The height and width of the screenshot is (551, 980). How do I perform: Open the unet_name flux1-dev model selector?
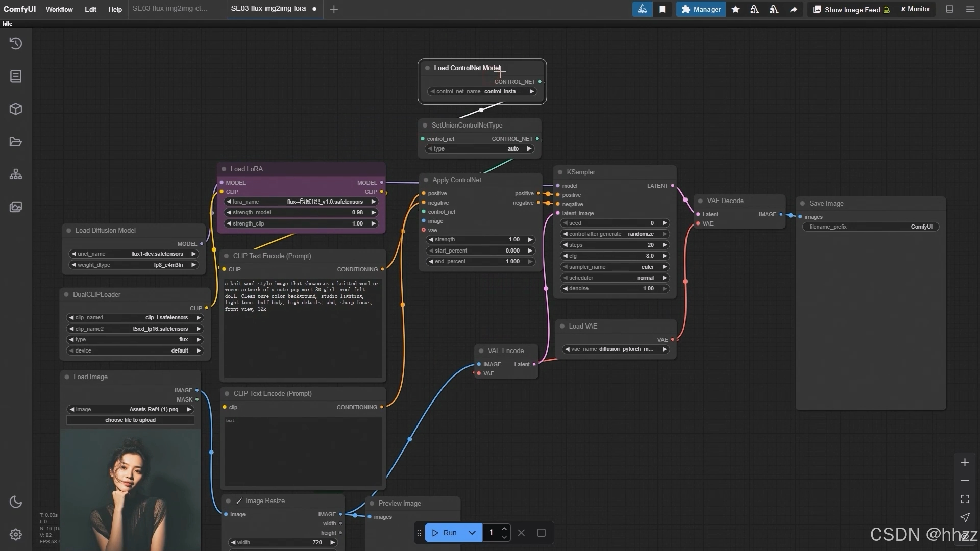(134, 254)
